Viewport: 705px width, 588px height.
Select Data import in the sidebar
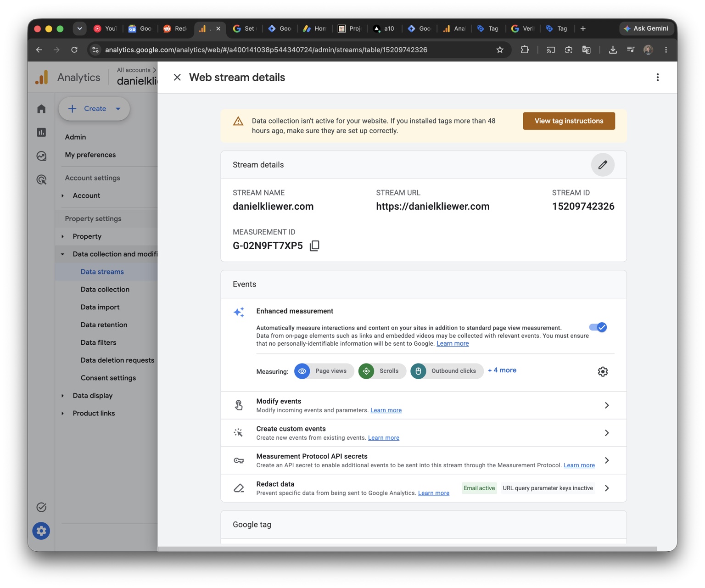pos(100,307)
